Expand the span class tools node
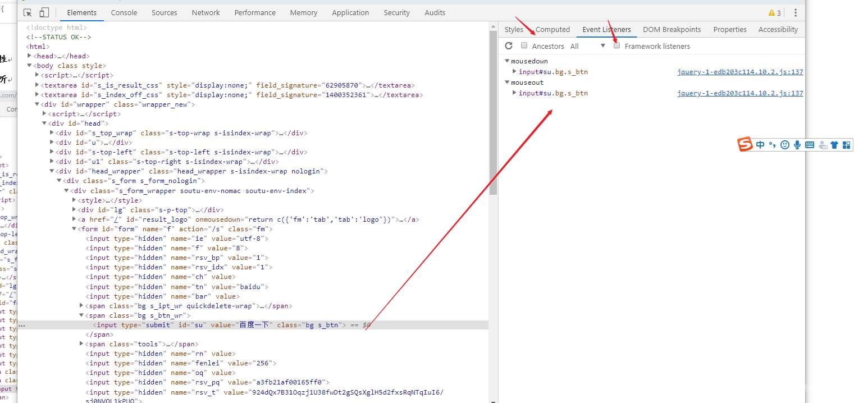 coord(81,344)
